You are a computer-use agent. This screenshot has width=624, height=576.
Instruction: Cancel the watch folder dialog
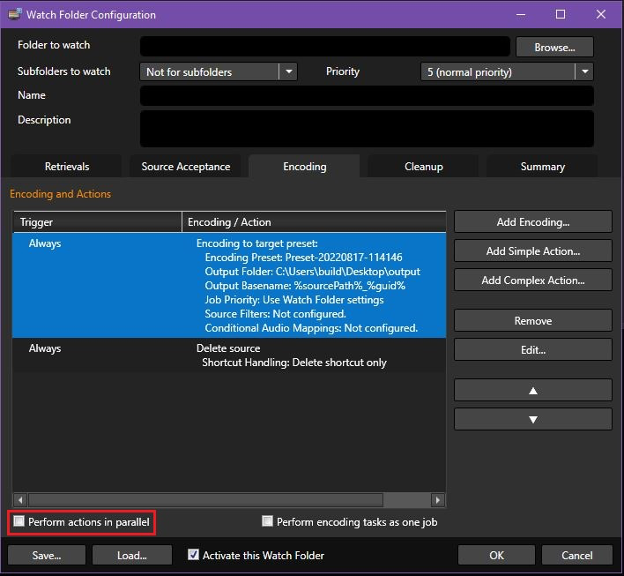(x=577, y=555)
